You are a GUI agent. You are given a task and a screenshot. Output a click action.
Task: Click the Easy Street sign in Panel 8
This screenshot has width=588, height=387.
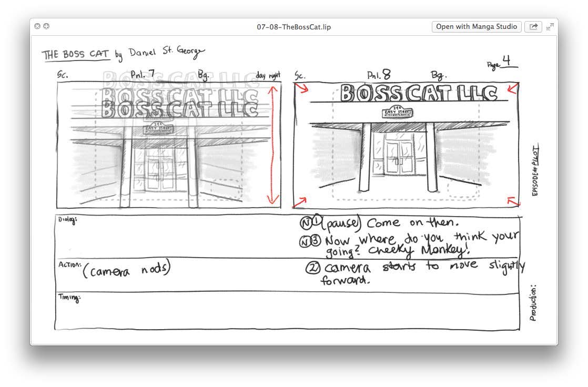[x=396, y=111]
